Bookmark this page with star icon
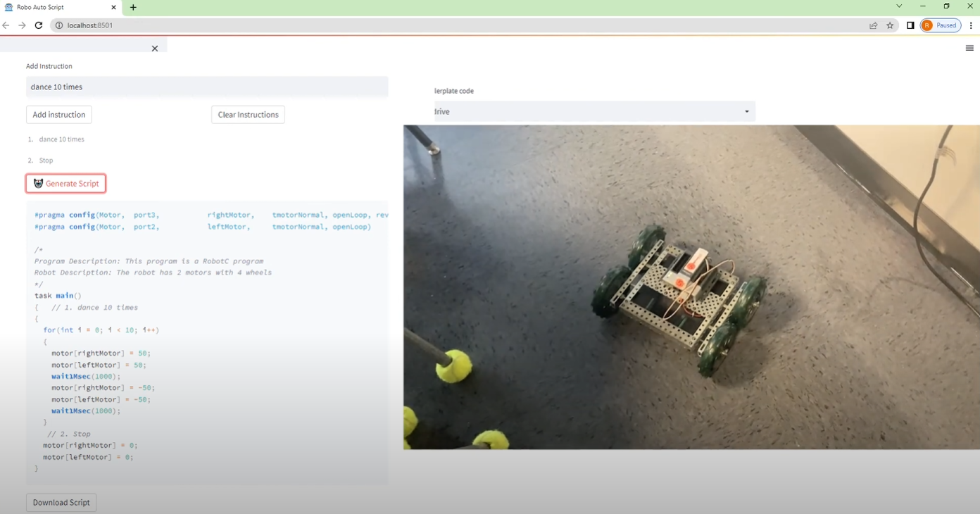The width and height of the screenshot is (980, 514). (890, 25)
